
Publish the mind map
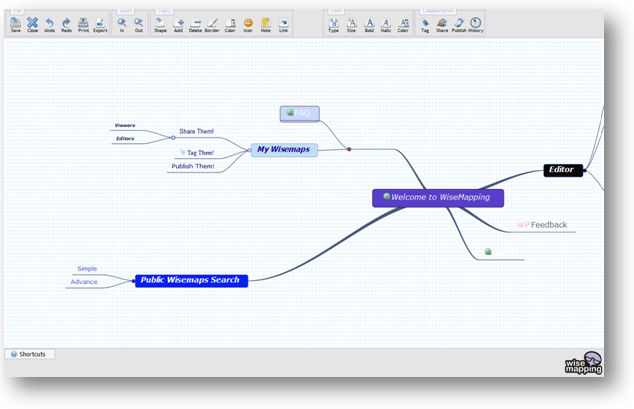tap(459, 25)
